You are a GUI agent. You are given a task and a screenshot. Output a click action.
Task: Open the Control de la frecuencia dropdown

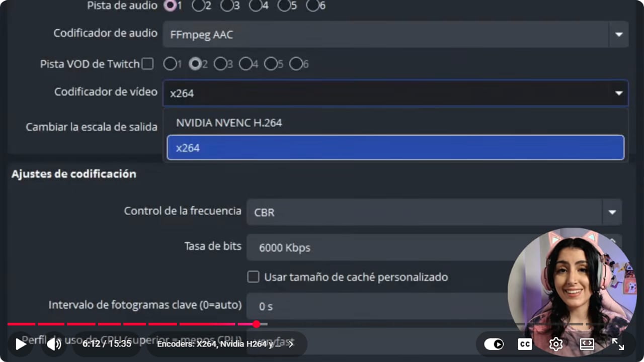(434, 212)
